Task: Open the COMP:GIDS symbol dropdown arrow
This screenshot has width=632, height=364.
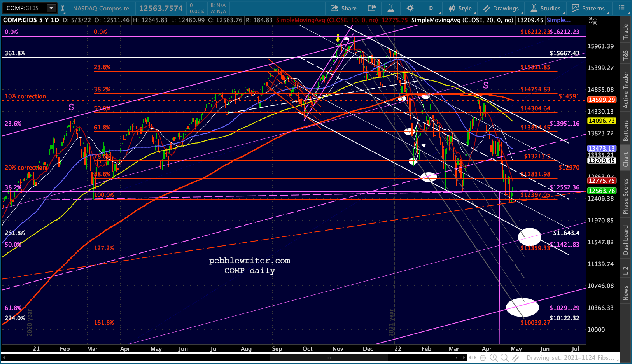Action: tap(51, 8)
